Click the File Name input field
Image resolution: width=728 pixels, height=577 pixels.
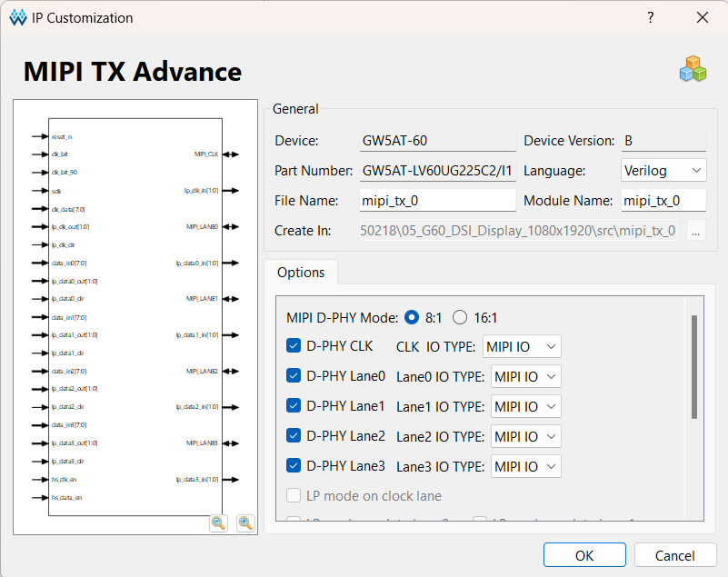(x=438, y=201)
